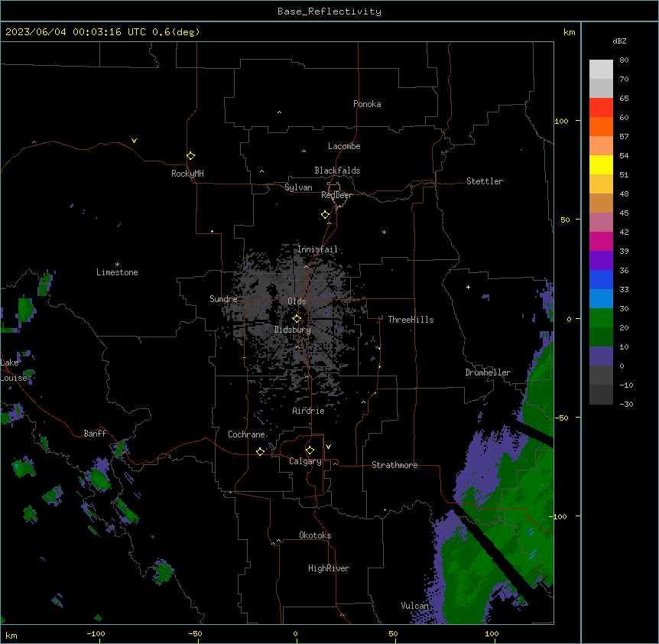Click the 60 dBZ orange legend swatch
This screenshot has height=644, width=659.
pyautogui.click(x=601, y=126)
